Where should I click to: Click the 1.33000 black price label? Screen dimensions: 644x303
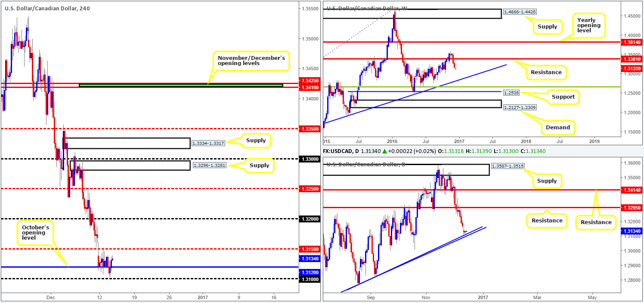click(x=309, y=159)
